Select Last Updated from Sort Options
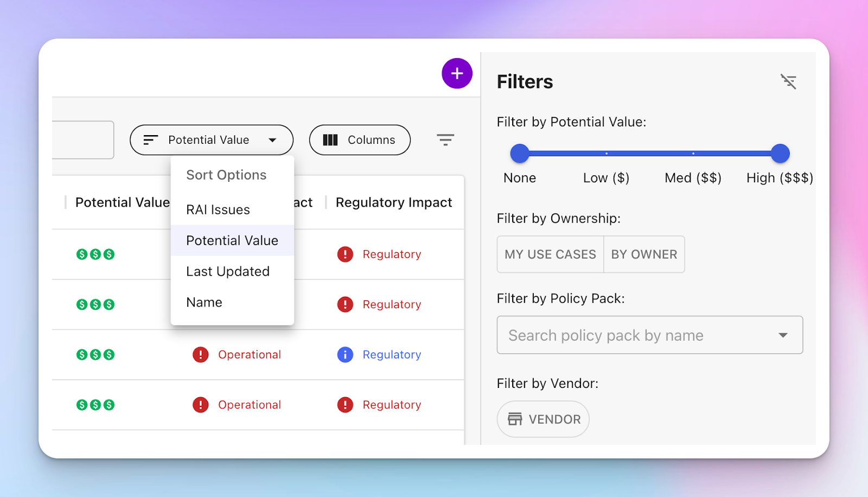 point(227,271)
